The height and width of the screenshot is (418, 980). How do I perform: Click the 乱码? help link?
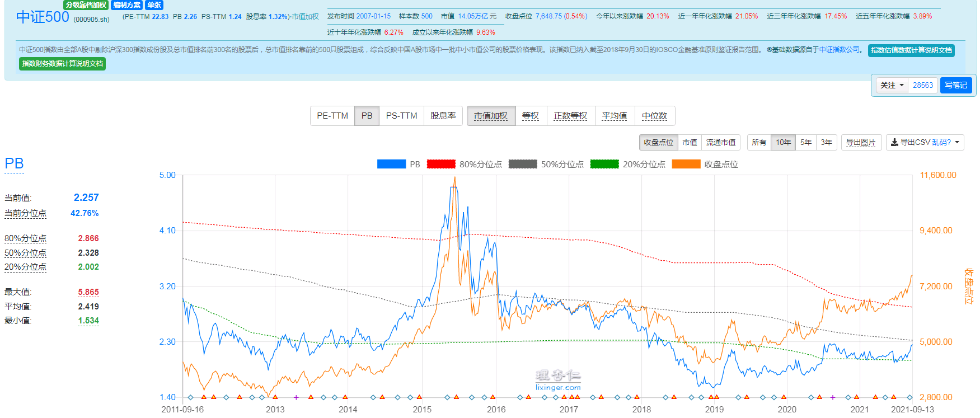(x=941, y=143)
